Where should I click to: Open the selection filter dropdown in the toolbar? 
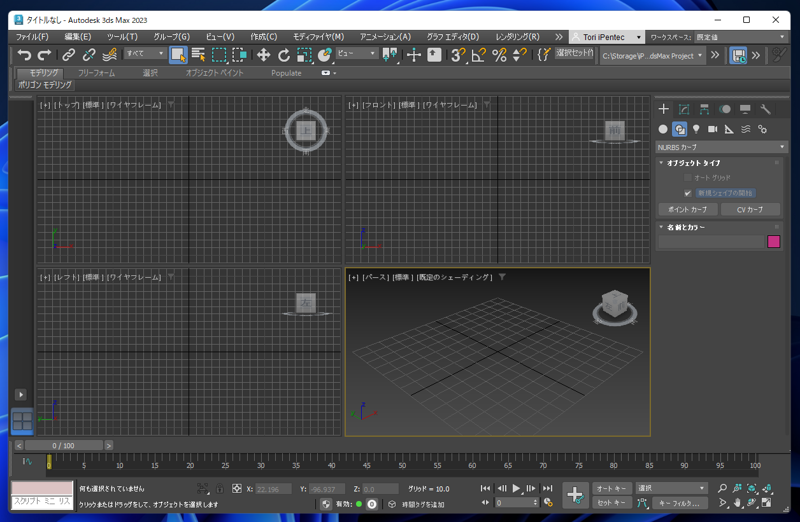coord(145,53)
